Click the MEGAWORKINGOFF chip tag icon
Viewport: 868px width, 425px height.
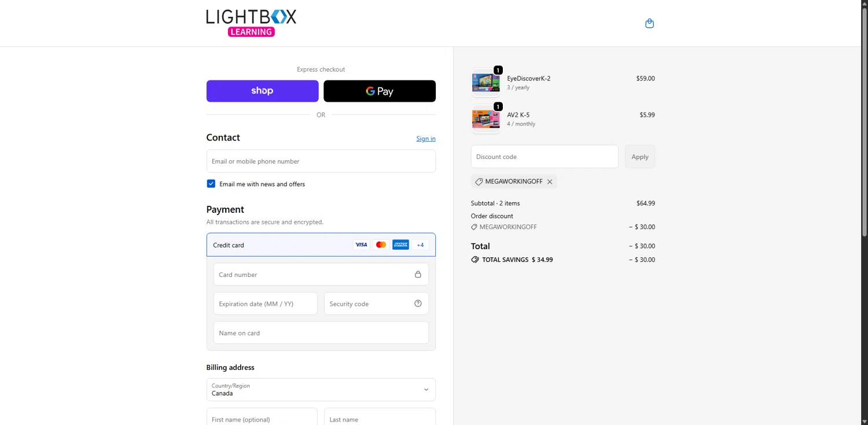479,182
